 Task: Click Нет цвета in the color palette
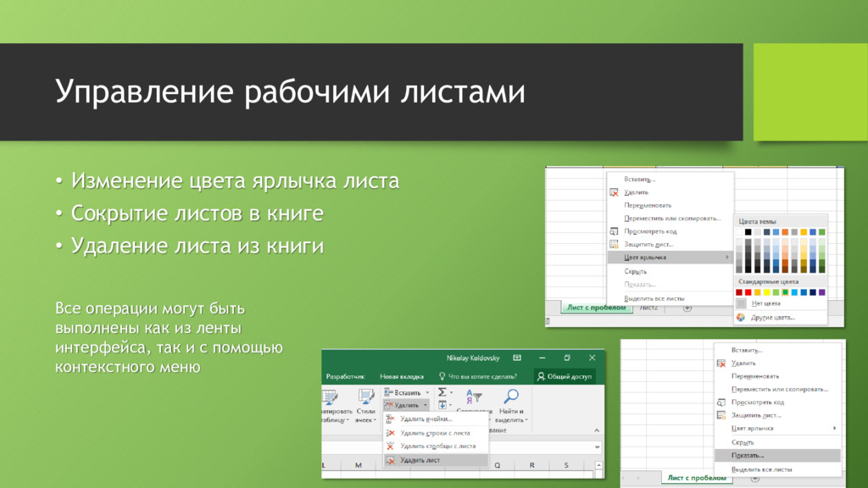point(781,303)
